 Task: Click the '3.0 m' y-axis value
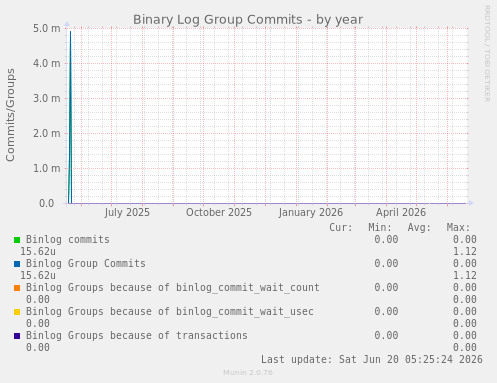pyautogui.click(x=47, y=98)
